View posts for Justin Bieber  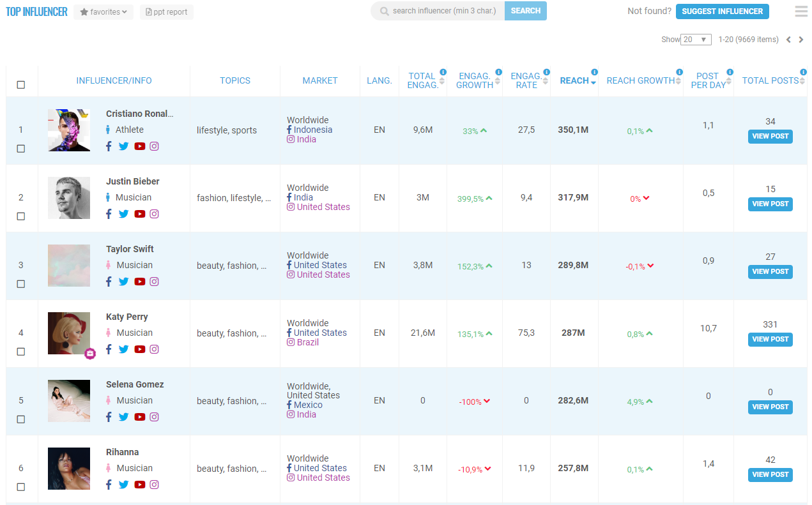click(770, 204)
